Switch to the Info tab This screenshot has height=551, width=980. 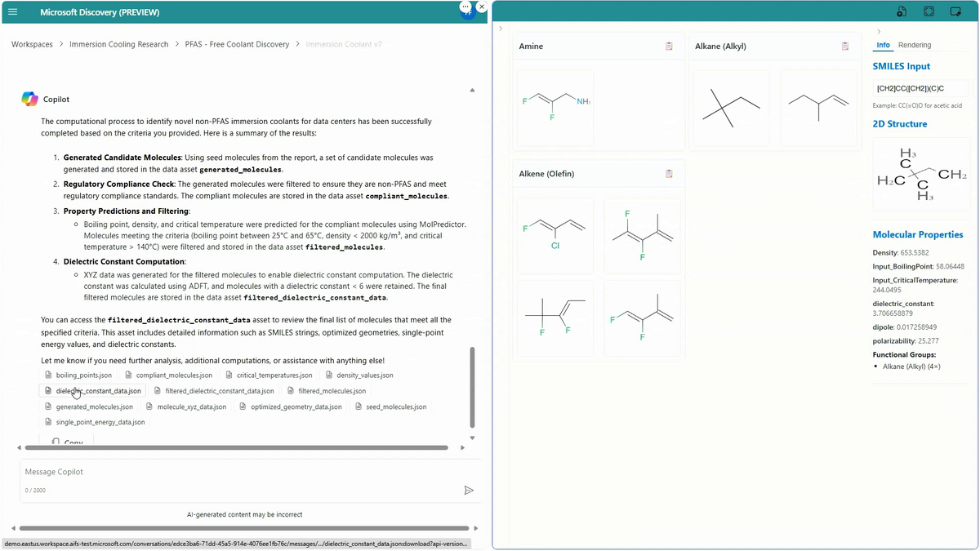tap(883, 45)
